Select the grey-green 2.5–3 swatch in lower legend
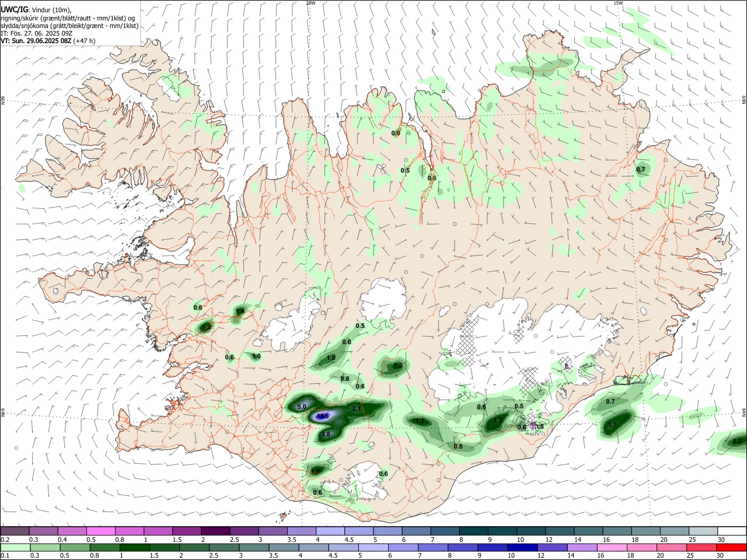This screenshot has width=747, height=560. click(x=224, y=547)
